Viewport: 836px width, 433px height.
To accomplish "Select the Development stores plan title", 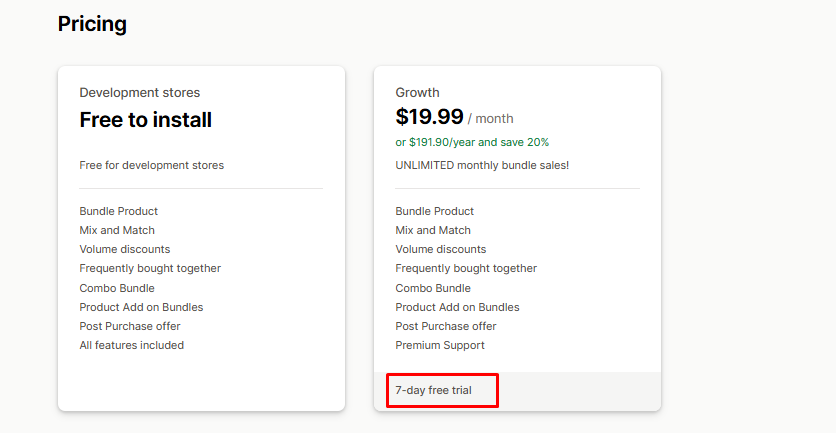I will pos(140,93).
